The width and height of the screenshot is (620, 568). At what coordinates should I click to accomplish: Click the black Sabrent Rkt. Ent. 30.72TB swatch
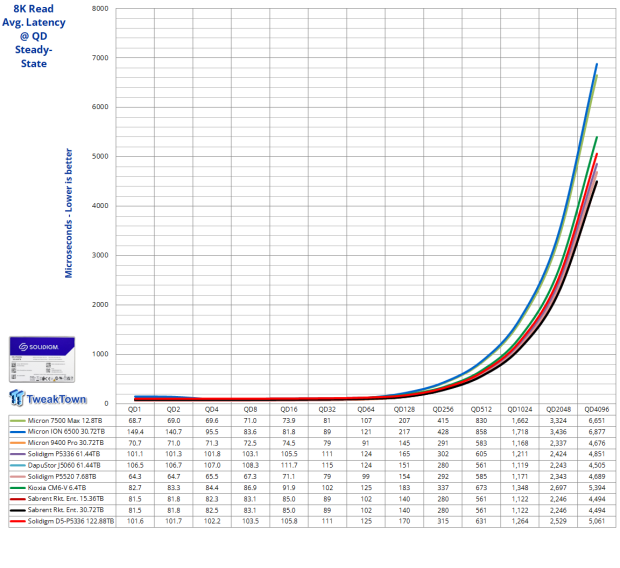18,510
